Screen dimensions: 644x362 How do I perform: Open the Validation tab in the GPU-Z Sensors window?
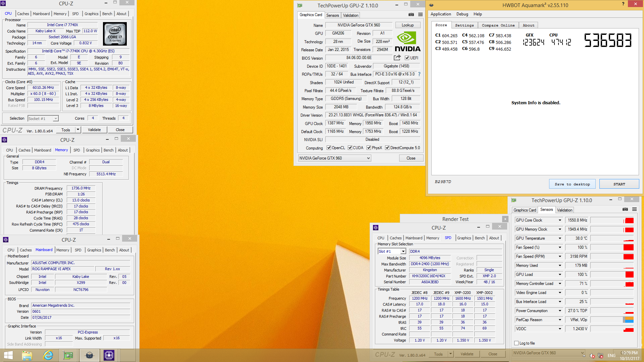click(565, 210)
